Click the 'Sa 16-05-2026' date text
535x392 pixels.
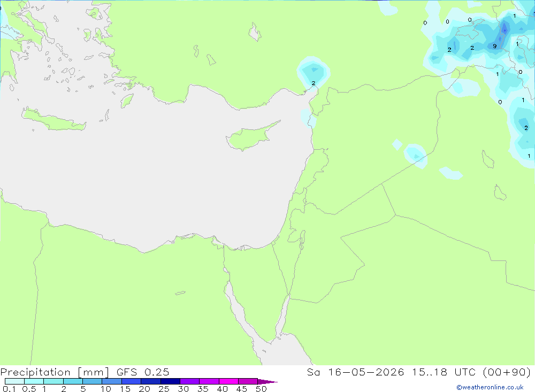point(355,372)
